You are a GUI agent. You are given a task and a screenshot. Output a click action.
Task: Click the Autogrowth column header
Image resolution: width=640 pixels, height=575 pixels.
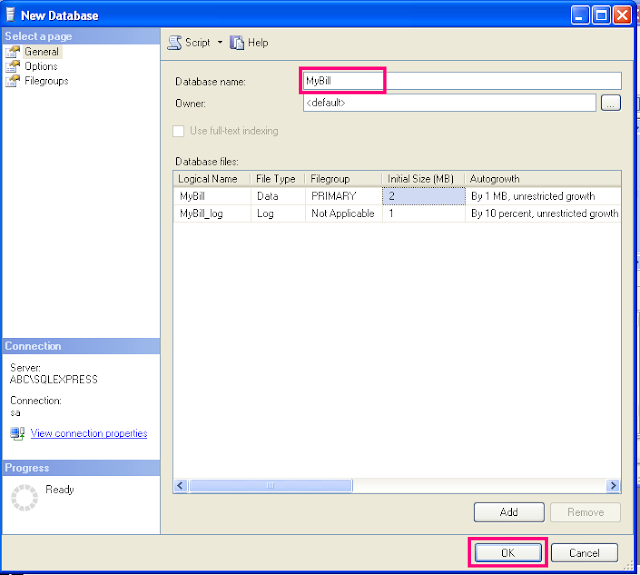click(x=543, y=179)
